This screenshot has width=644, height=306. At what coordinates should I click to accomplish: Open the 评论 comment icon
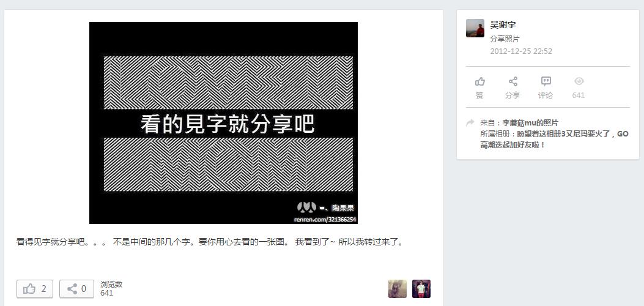pyautogui.click(x=546, y=81)
